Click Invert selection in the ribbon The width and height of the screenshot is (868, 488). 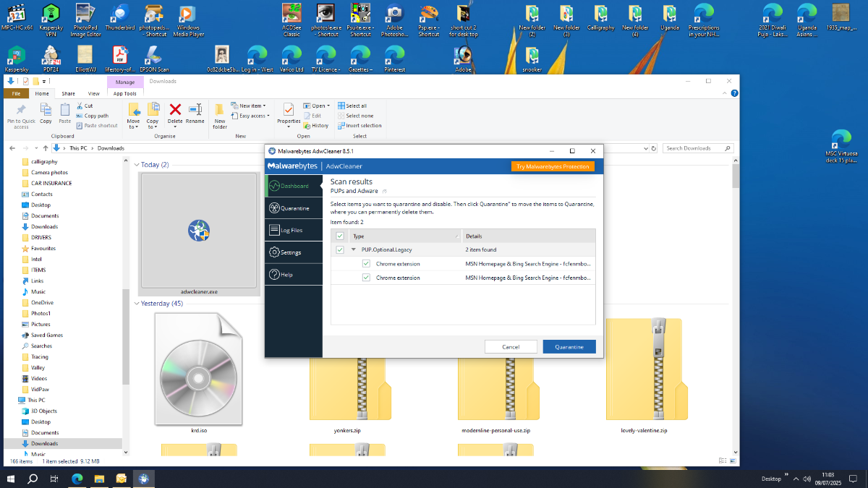point(359,125)
